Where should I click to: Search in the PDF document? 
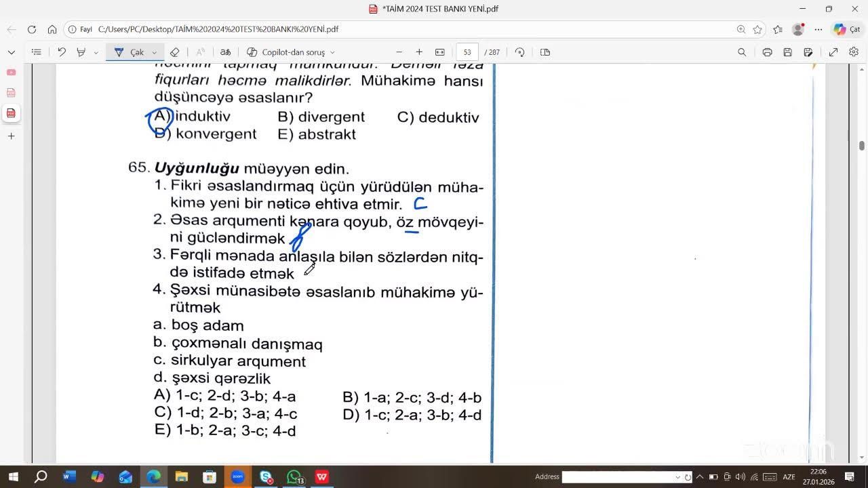[x=742, y=52]
